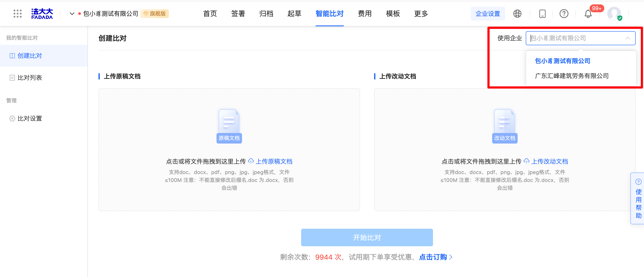Focus the 使用企业 combo box
The height and width of the screenshot is (277, 644).
(x=580, y=38)
